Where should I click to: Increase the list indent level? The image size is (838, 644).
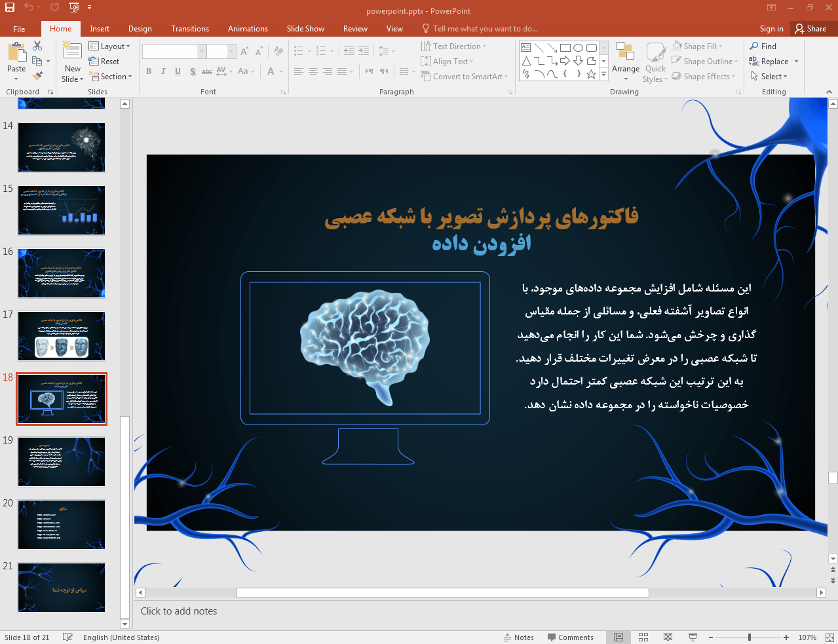[364, 51]
